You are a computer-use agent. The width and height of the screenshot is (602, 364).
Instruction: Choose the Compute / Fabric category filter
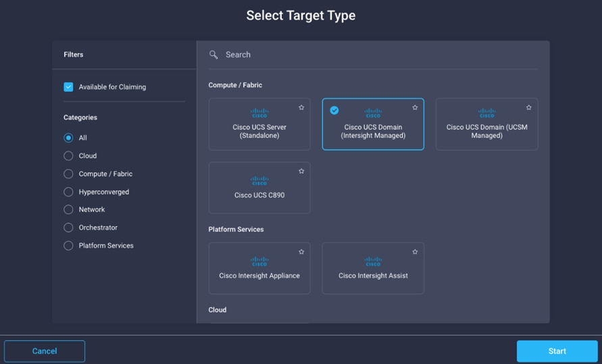pyautogui.click(x=68, y=174)
